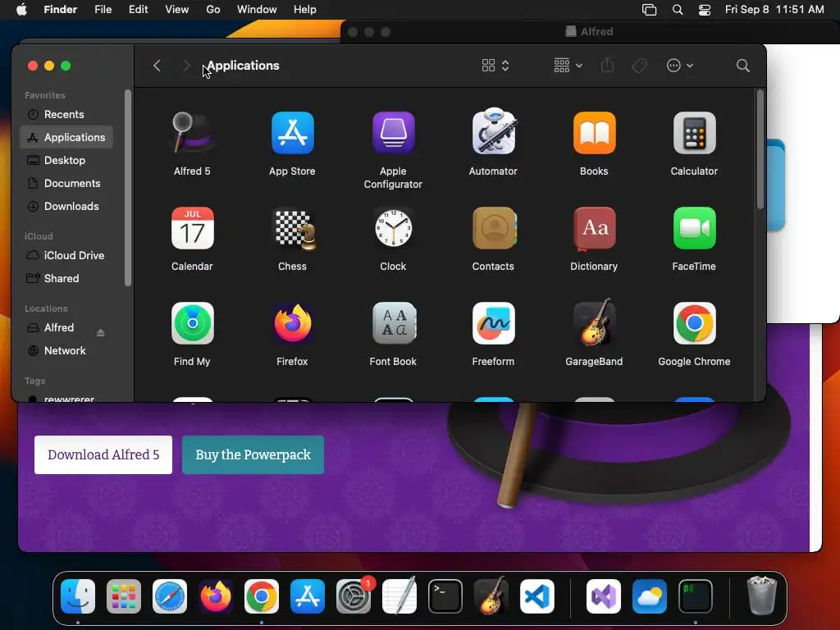This screenshot has height=630, width=840.
Task: Select the Google Chrome icon in Applications folder
Action: [x=694, y=323]
